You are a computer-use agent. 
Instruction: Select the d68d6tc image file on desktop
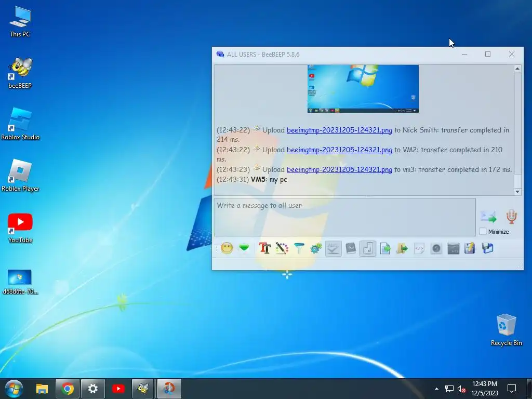coord(20,282)
